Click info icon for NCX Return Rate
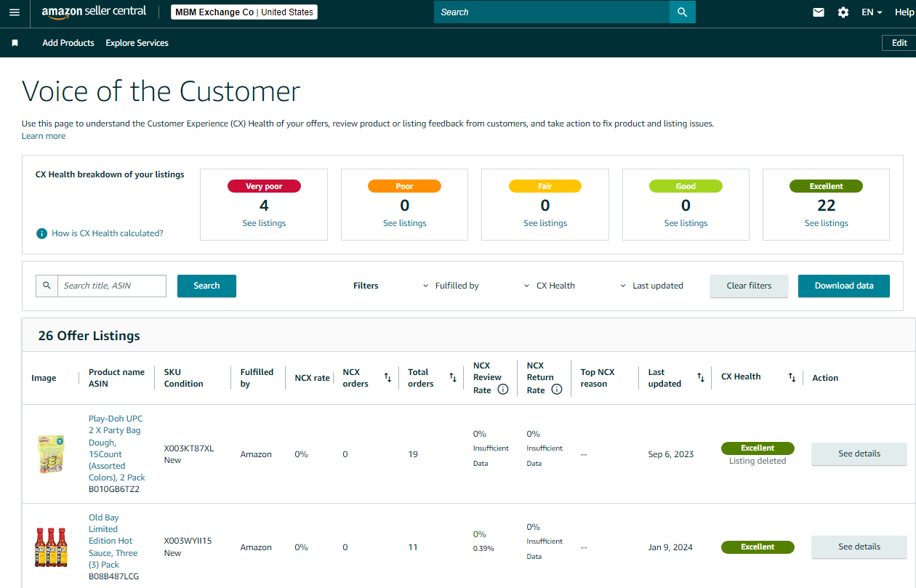The width and height of the screenshot is (916, 588). tap(557, 390)
